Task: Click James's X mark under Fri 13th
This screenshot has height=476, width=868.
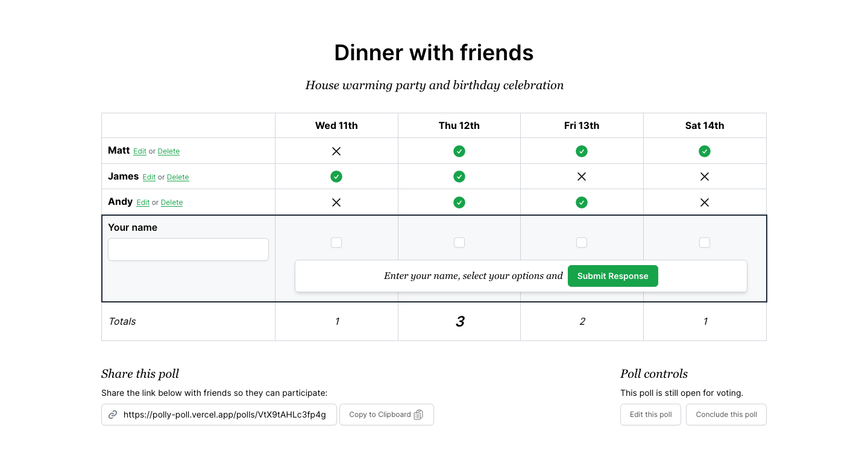Action: click(x=582, y=177)
